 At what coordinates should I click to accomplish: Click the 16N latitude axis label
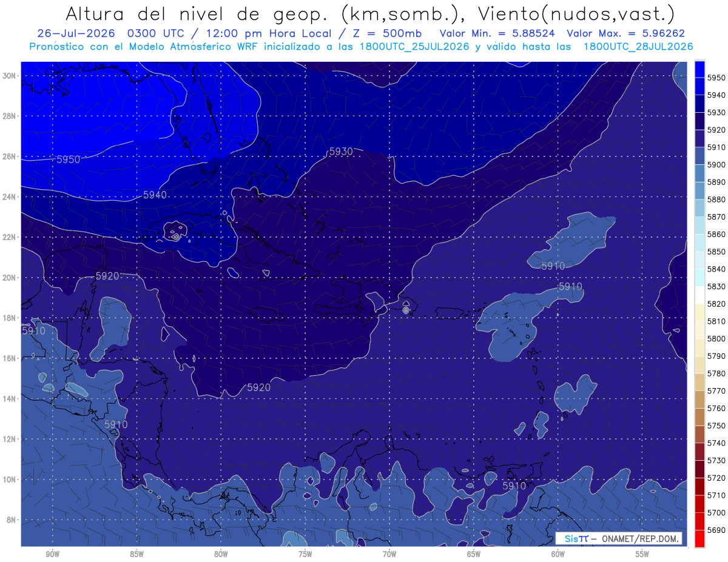[10, 358]
